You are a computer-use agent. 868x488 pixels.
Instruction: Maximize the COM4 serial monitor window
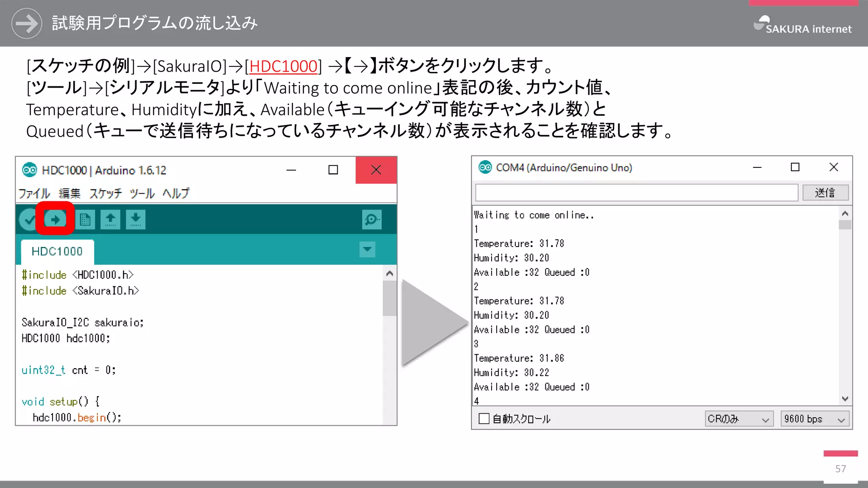pyautogui.click(x=795, y=167)
